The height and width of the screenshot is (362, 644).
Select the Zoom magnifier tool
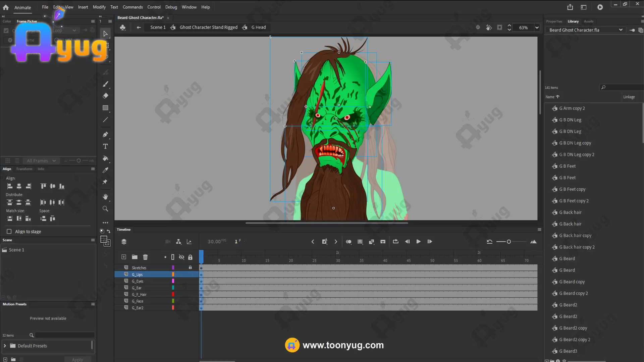(x=105, y=209)
